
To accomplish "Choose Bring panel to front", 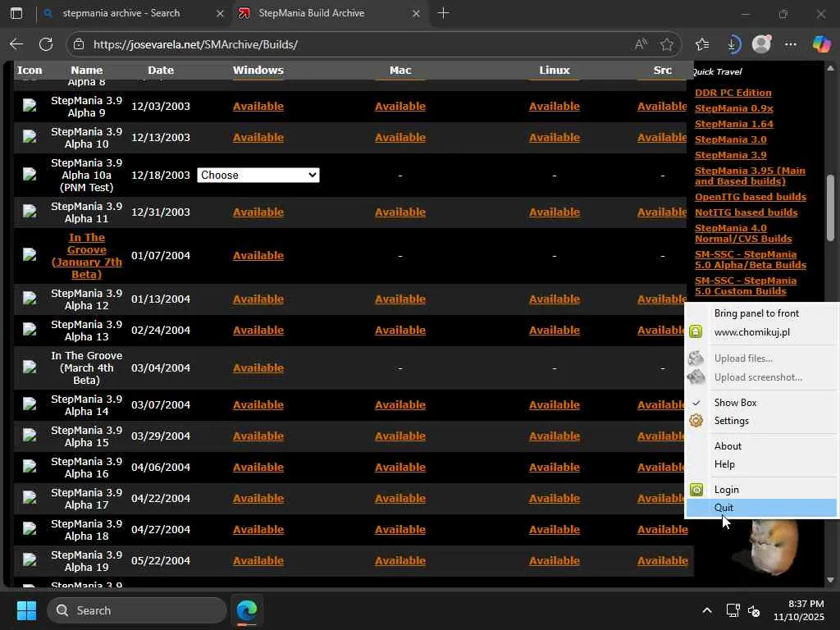I will point(756,313).
